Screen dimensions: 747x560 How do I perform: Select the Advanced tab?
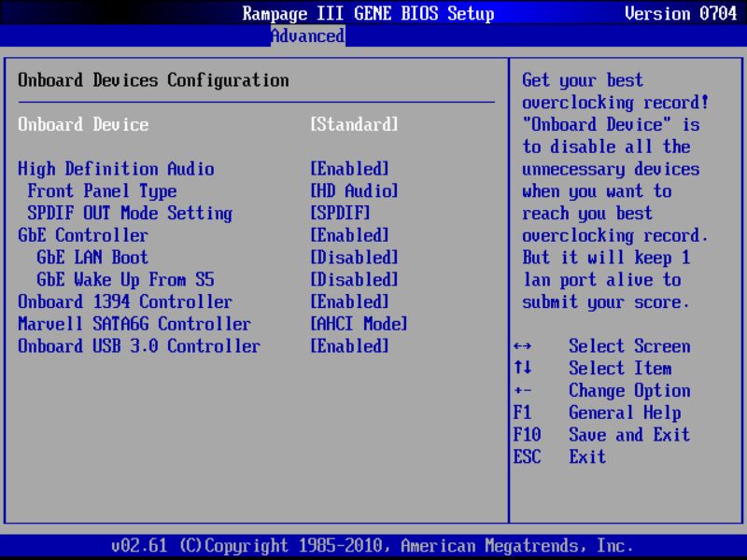tap(308, 35)
